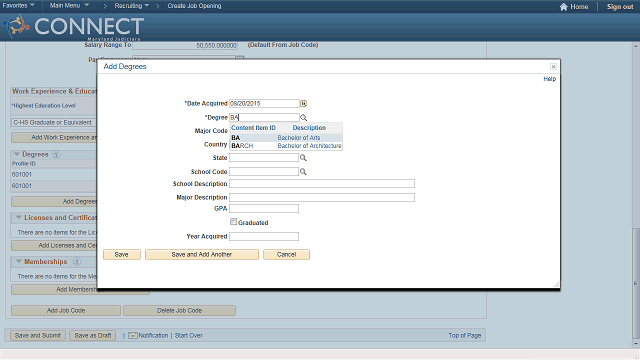
Task: Click the Notification envelope icon
Action: [133, 336]
